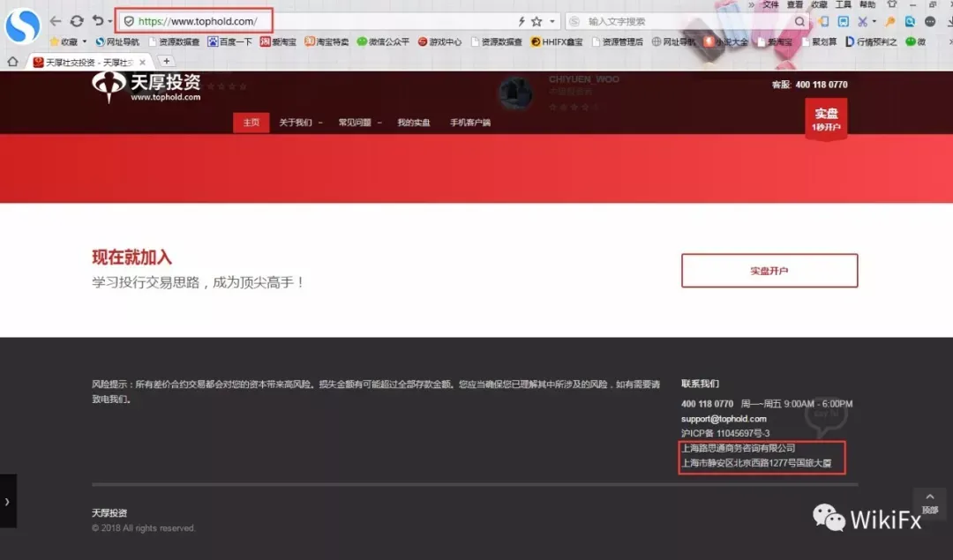Open a new tab with plus button
Viewport: 953px width, 560px height.
167,62
